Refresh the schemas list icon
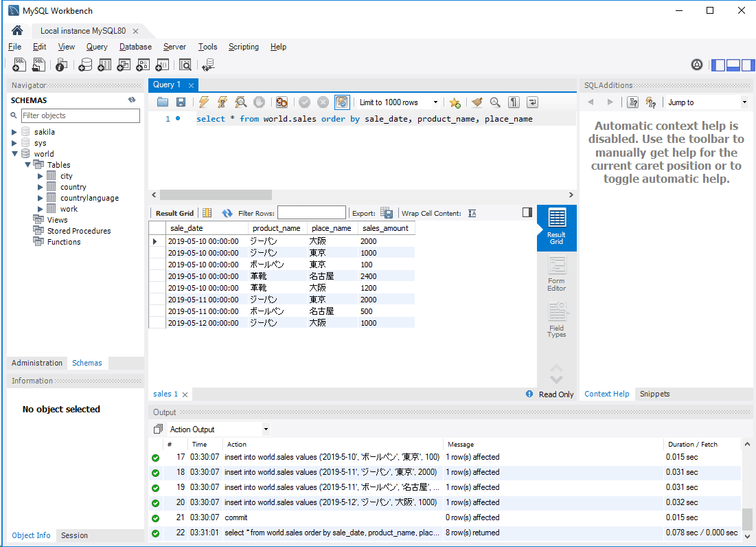This screenshot has width=756, height=547. 132,100
